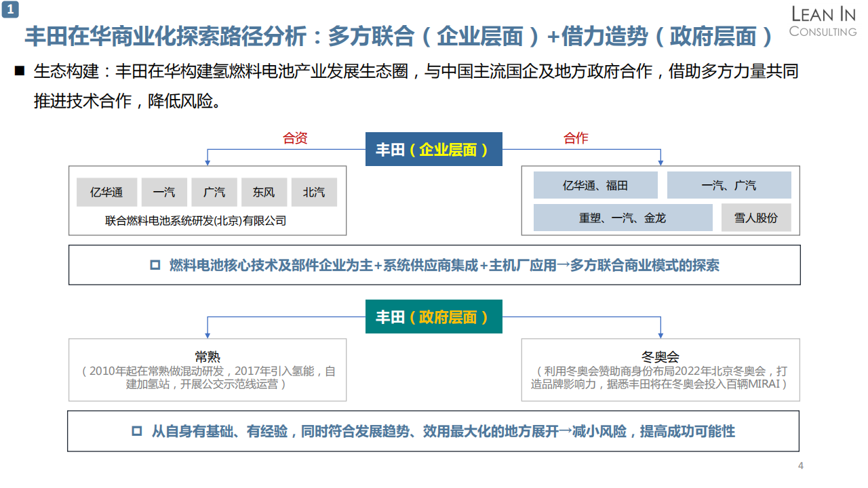
Task: Click the grey 东风 box
Action: pos(264,192)
